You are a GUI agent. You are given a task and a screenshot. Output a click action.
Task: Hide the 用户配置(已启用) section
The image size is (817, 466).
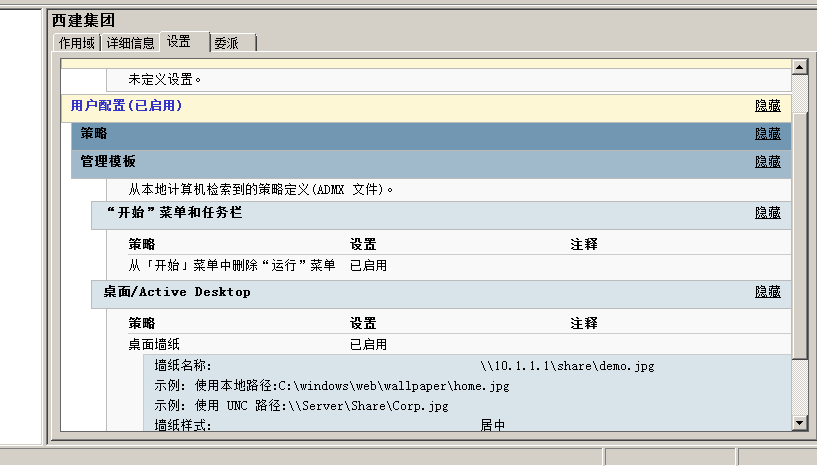[768, 106]
